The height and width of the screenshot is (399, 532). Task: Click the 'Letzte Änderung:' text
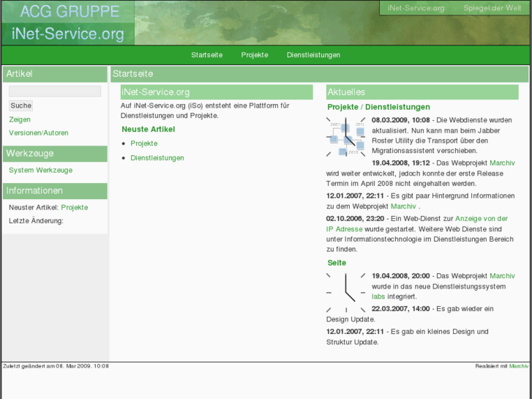(x=36, y=220)
